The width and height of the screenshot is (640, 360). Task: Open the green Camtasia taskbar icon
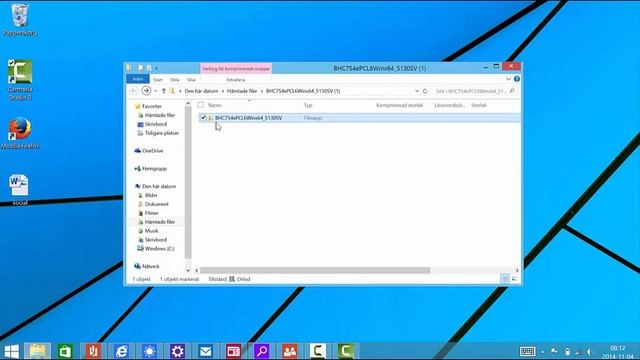(x=346, y=351)
